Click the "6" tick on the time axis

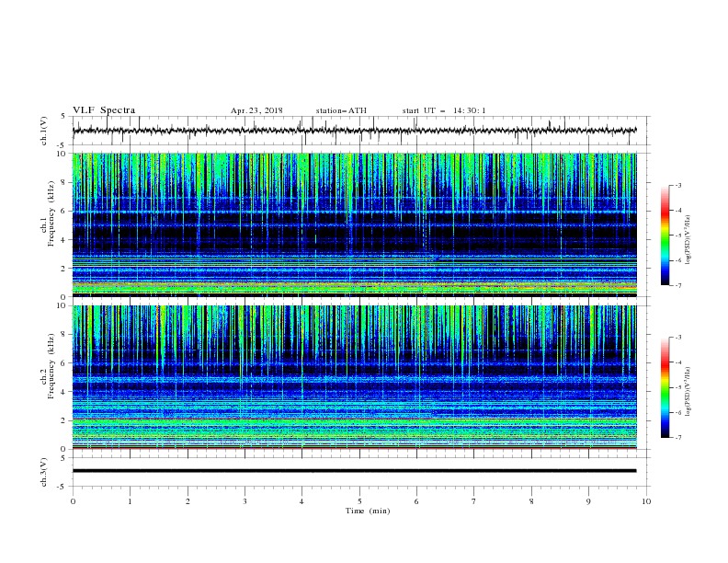point(416,501)
